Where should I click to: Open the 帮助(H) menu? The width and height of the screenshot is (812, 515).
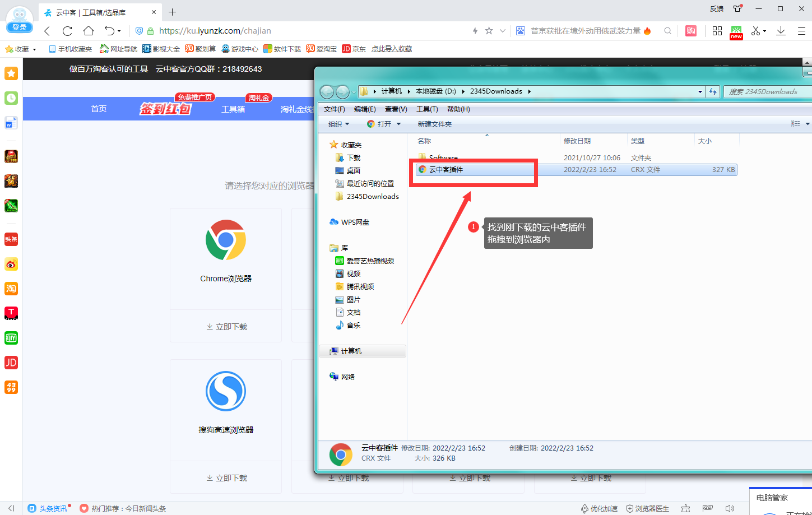click(x=458, y=109)
